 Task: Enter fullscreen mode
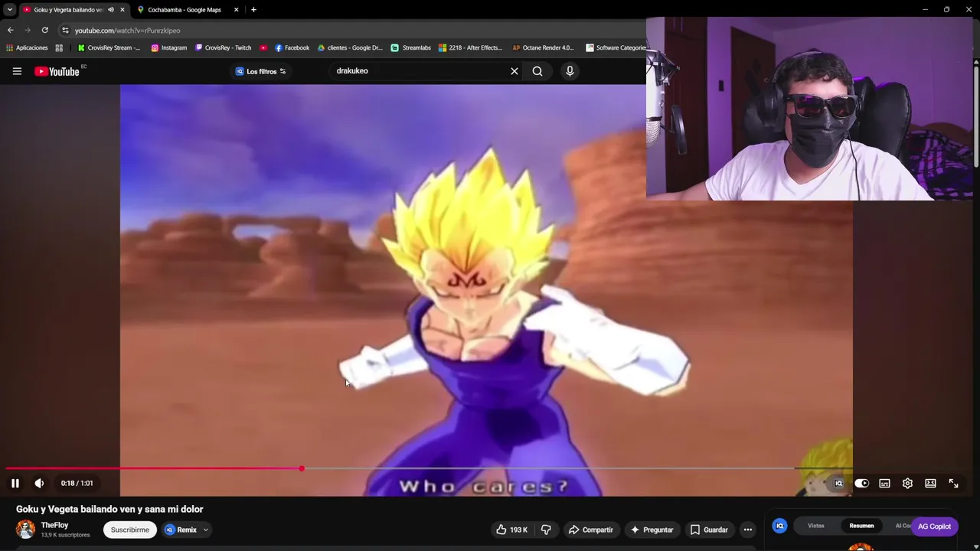953,483
